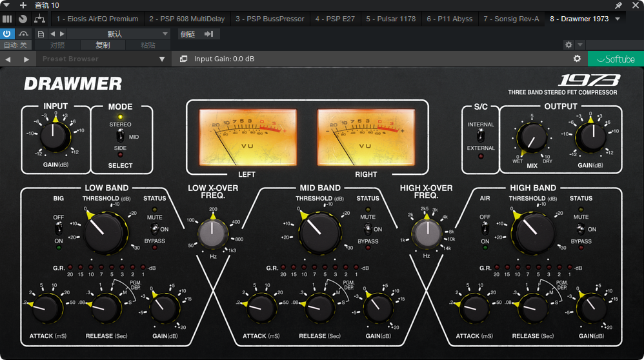
Task: Switch to 1 - Eiosis AirEQ Premium tab
Action: (x=97, y=19)
